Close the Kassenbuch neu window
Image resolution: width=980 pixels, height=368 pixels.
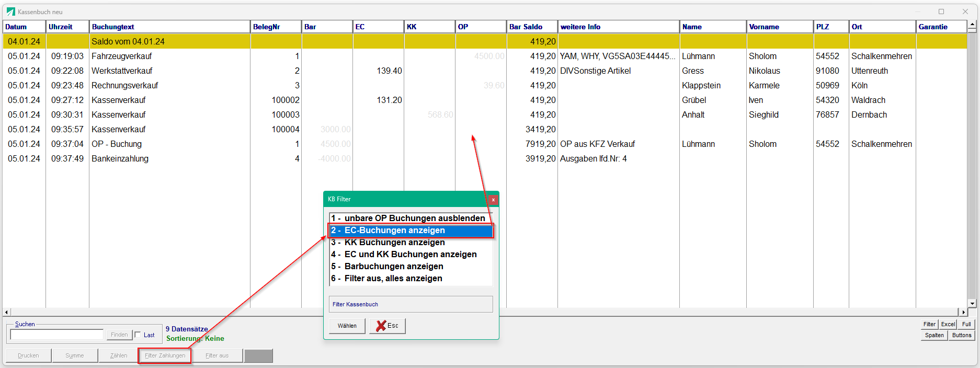pos(965,11)
